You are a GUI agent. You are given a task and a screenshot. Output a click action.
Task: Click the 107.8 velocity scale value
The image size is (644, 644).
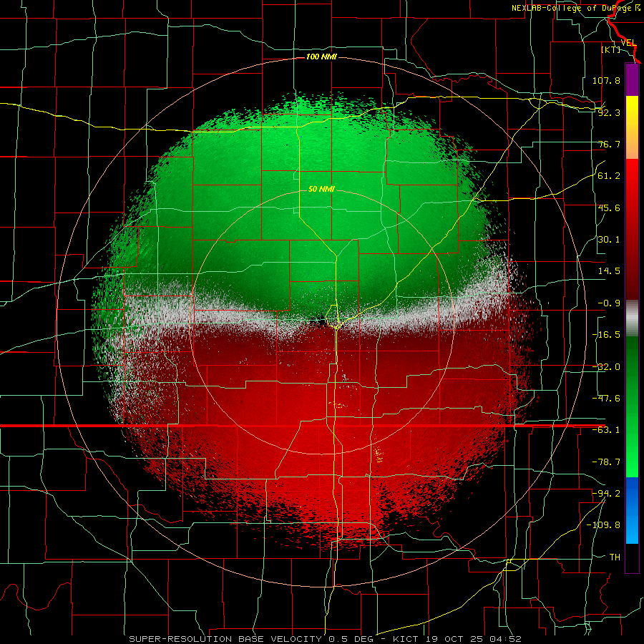click(606, 80)
